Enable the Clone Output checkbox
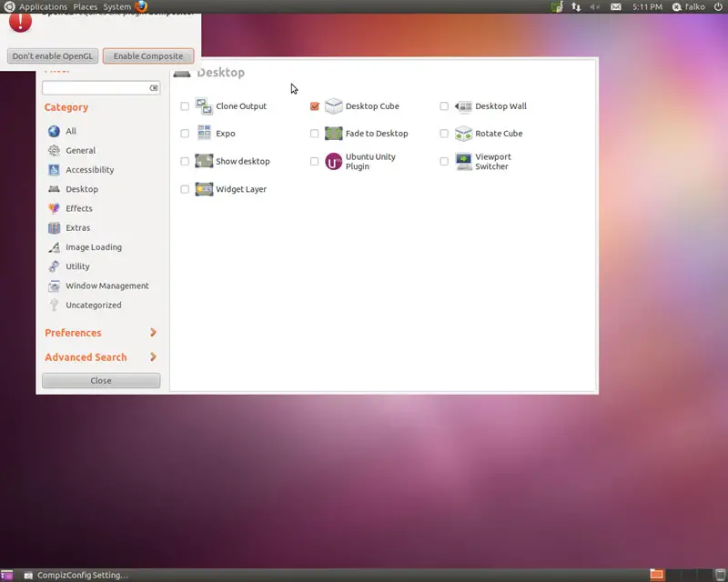 (x=185, y=106)
